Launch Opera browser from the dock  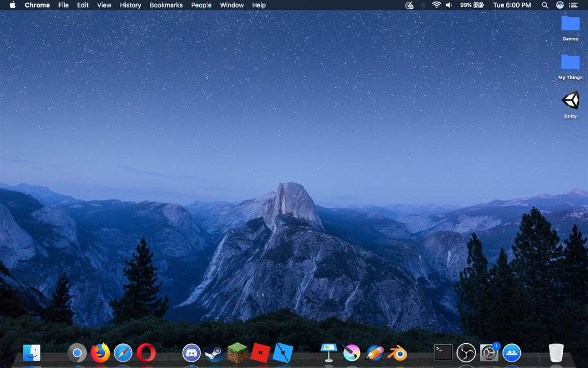(x=146, y=352)
